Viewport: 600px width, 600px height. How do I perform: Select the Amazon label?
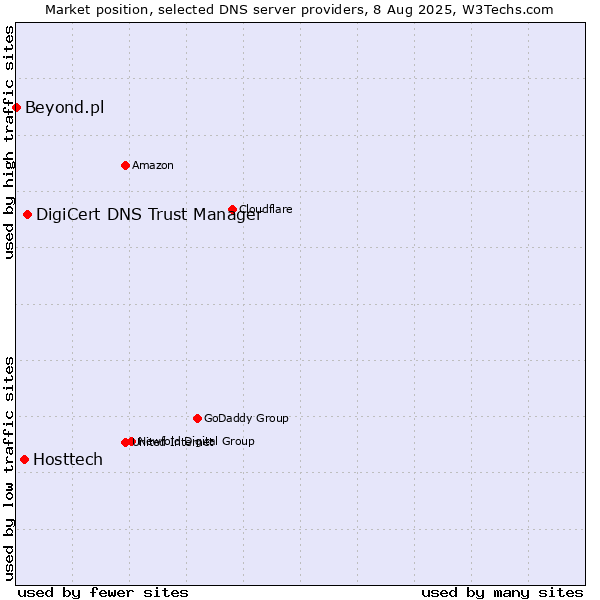pyautogui.click(x=153, y=165)
